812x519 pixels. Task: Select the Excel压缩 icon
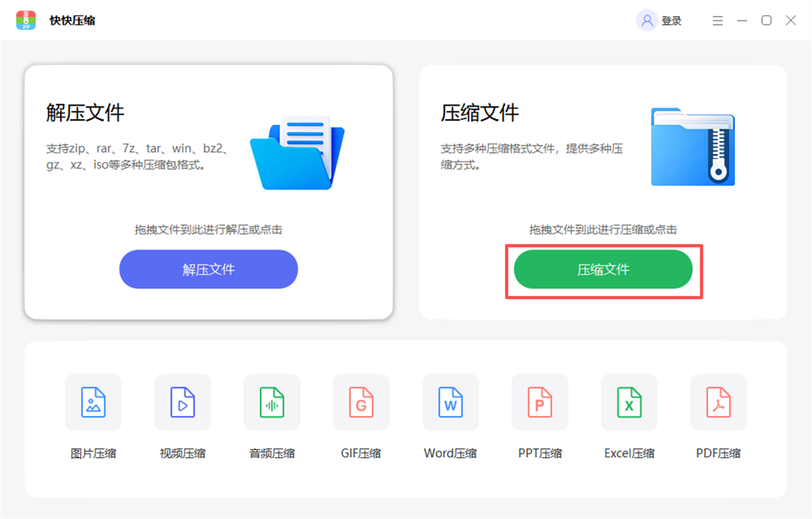point(629,402)
